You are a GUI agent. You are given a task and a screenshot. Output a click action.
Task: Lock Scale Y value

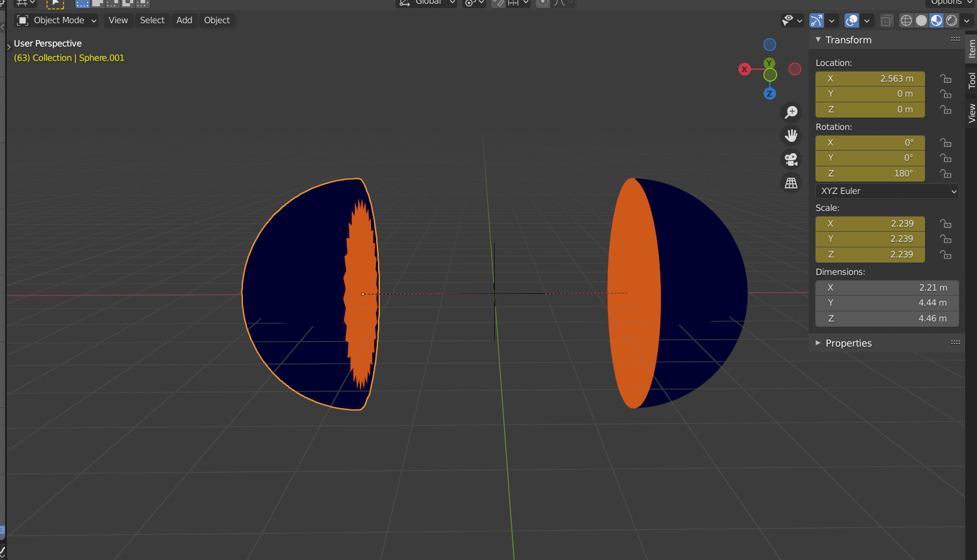946,239
